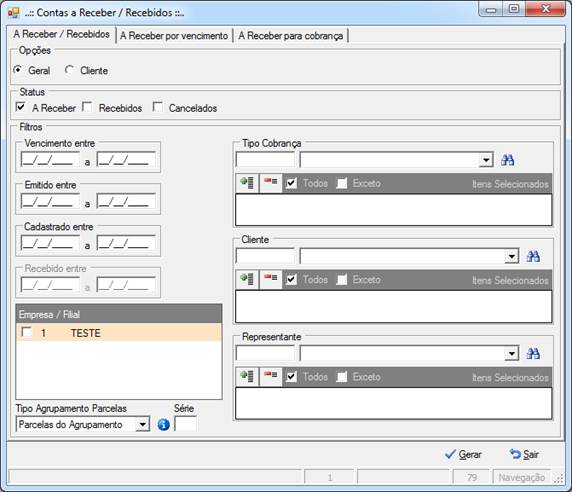Click the Série input field
This screenshot has height=492, width=572.
185,424
